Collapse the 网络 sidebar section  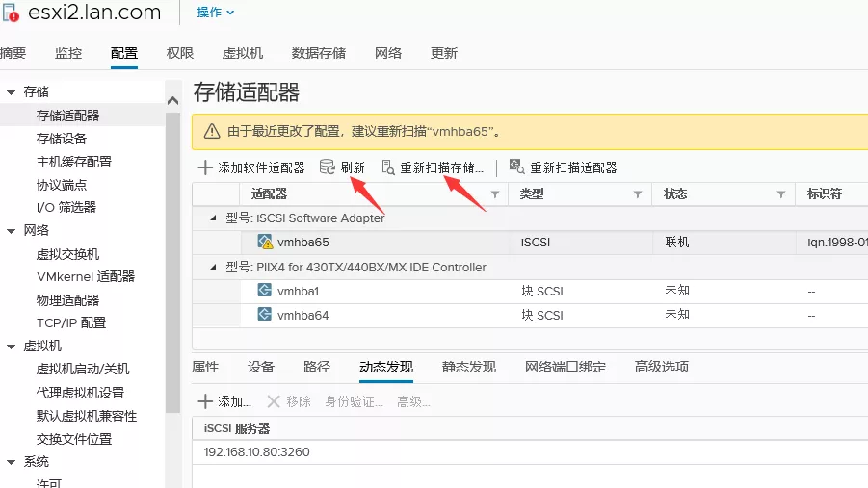pyautogui.click(x=12, y=231)
